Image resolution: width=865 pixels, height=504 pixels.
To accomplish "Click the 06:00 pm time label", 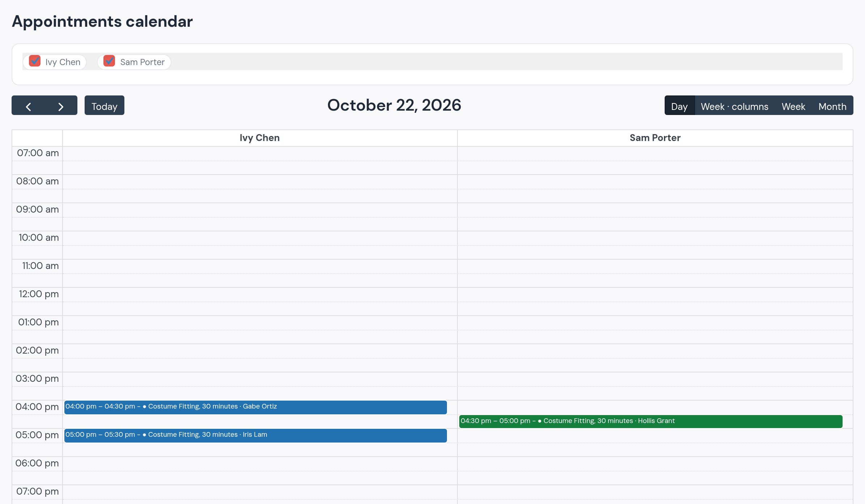I will pos(37,463).
